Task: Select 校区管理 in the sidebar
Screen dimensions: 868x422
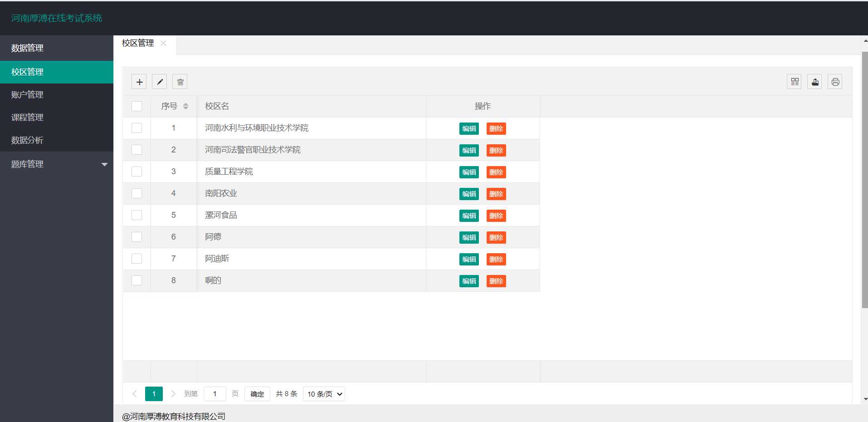Action: pyautogui.click(x=57, y=72)
